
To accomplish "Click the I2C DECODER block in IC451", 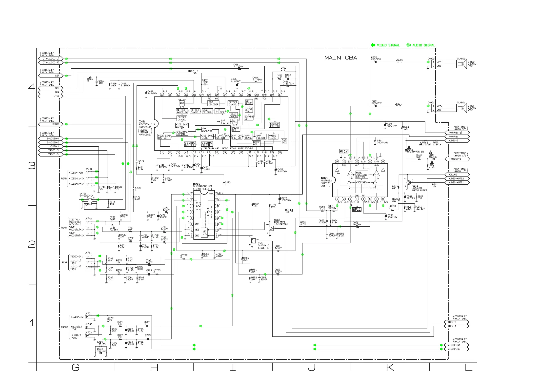I will (213, 103).
